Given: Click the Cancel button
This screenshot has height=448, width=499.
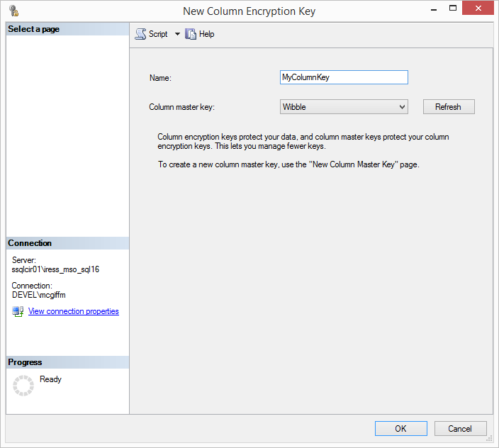Looking at the screenshot, I should tap(460, 428).
